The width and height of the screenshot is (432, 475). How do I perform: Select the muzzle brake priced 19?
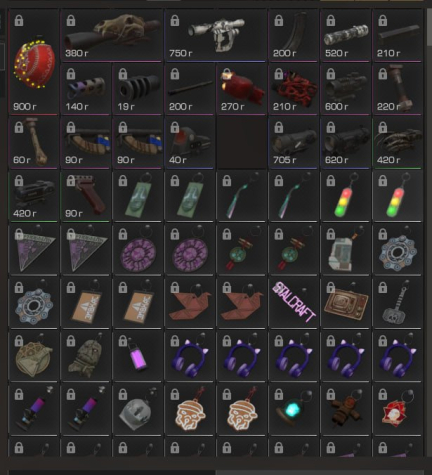[x=137, y=89]
